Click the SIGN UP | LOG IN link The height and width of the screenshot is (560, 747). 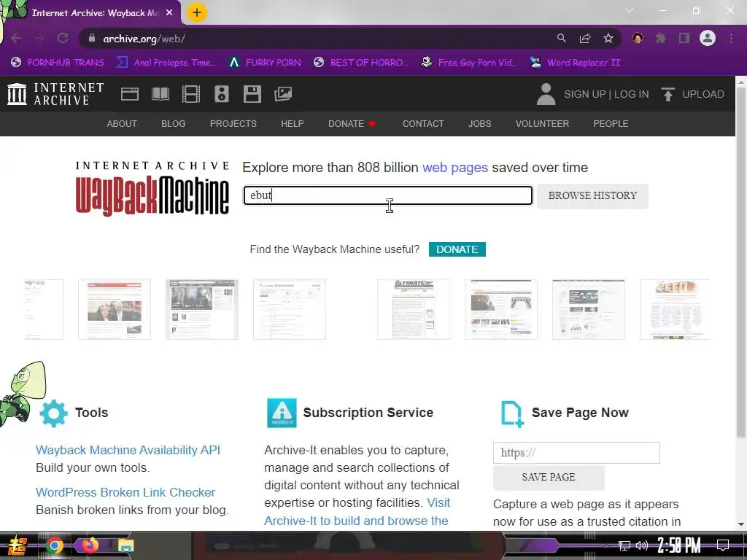(606, 94)
